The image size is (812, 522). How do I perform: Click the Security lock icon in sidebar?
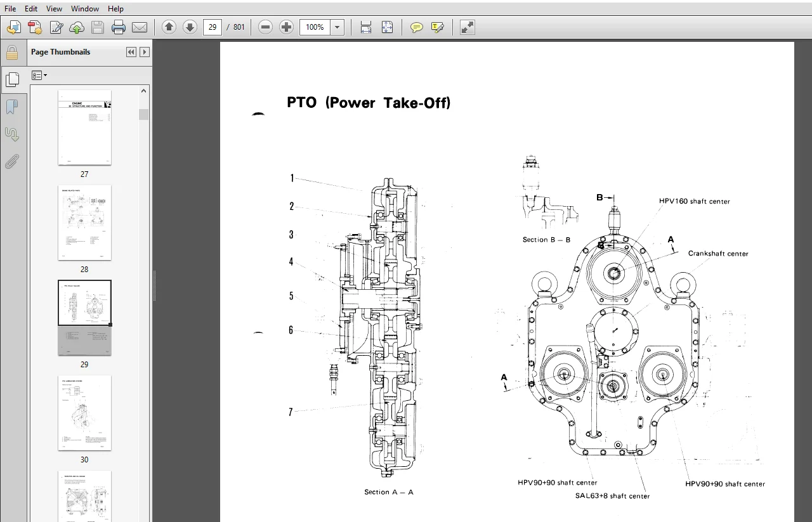[x=12, y=53]
